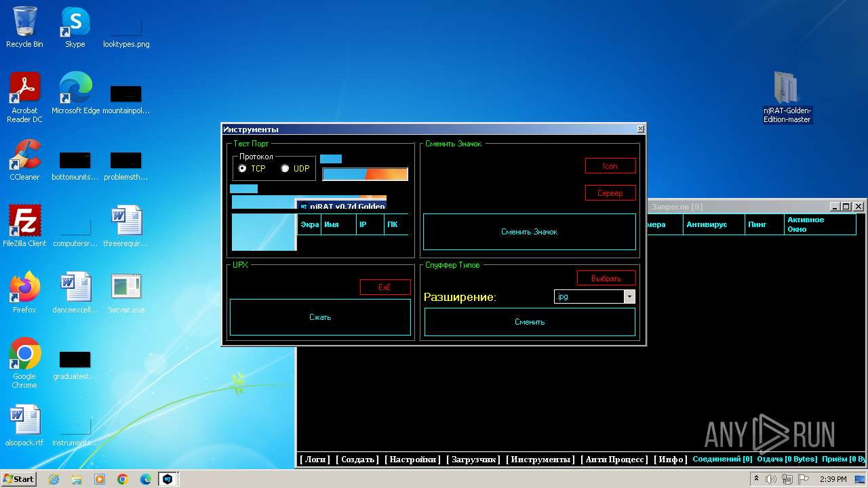Open File Explorer from the taskbar
Image resolution: width=868 pixels, height=488 pixels.
(x=77, y=479)
